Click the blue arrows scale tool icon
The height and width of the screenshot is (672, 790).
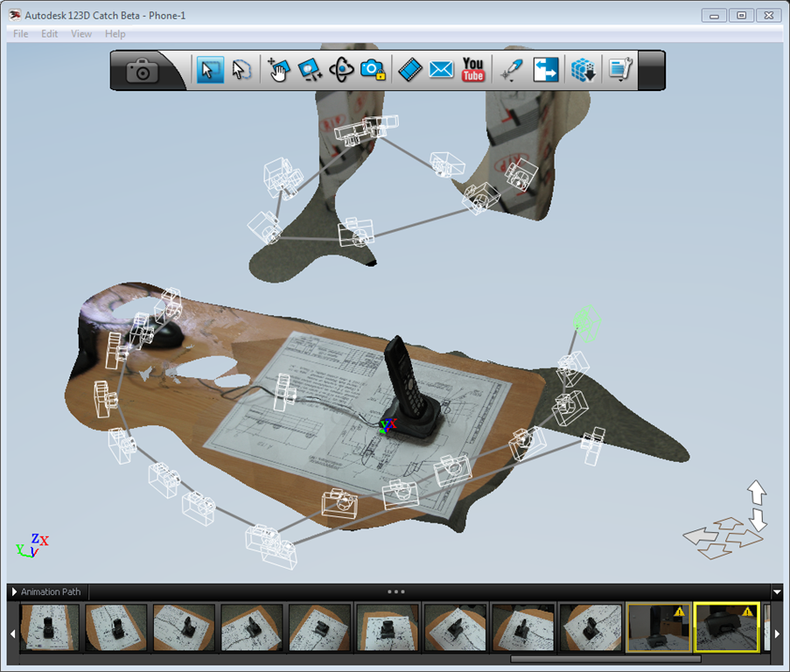click(x=546, y=69)
